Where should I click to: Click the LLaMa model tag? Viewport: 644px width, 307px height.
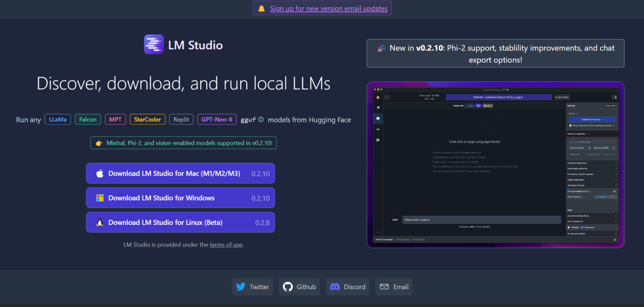57,120
